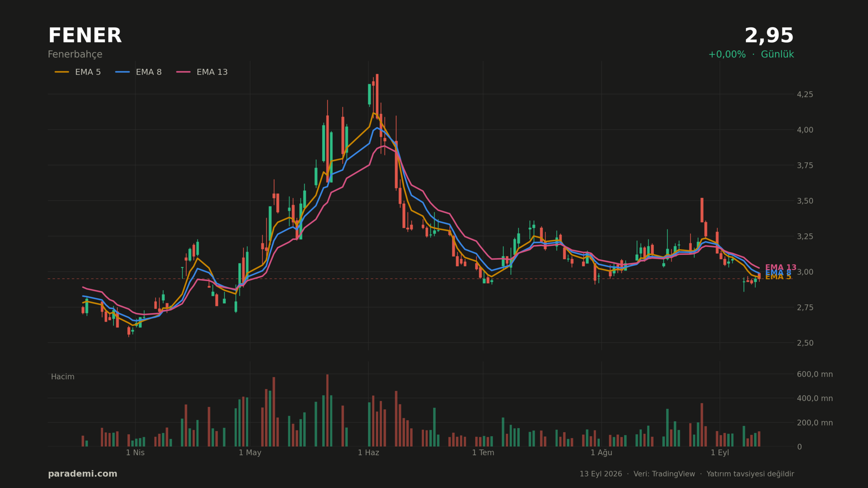
Task: Click the 3,00 price axis label
Action: (805, 272)
